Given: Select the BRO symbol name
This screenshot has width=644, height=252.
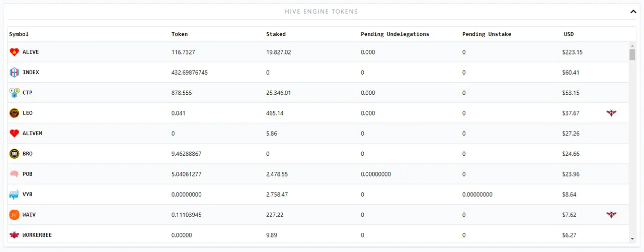Looking at the screenshot, I should [x=28, y=154].
